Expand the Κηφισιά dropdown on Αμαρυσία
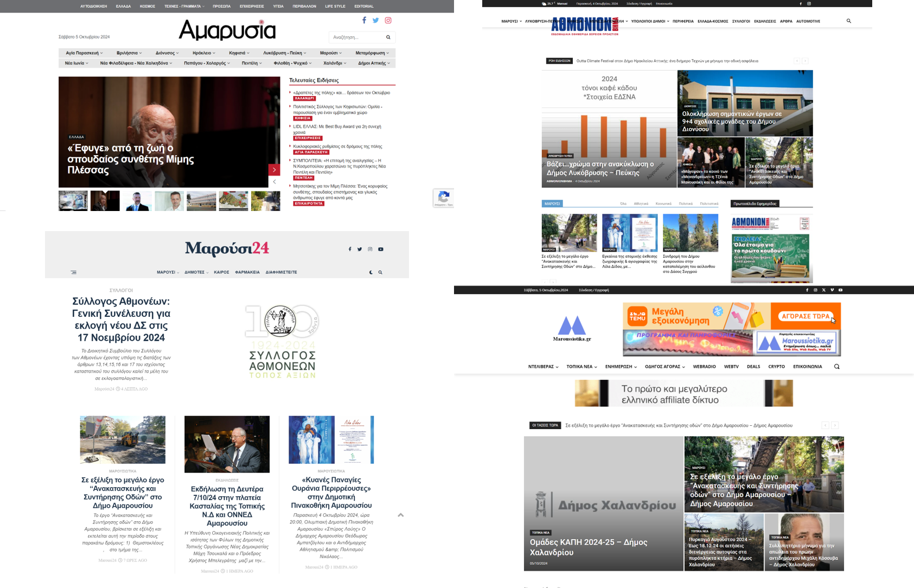 [x=239, y=53]
